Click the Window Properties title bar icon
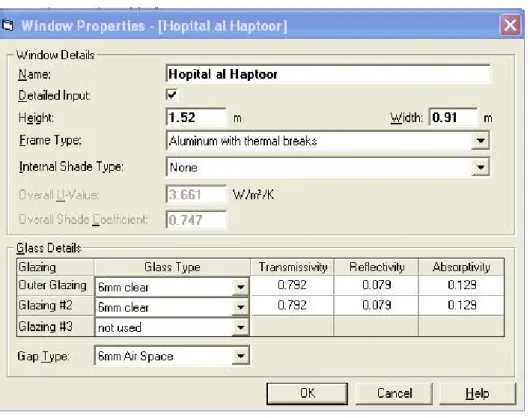Viewport: 530px width, 418px height. point(8,25)
